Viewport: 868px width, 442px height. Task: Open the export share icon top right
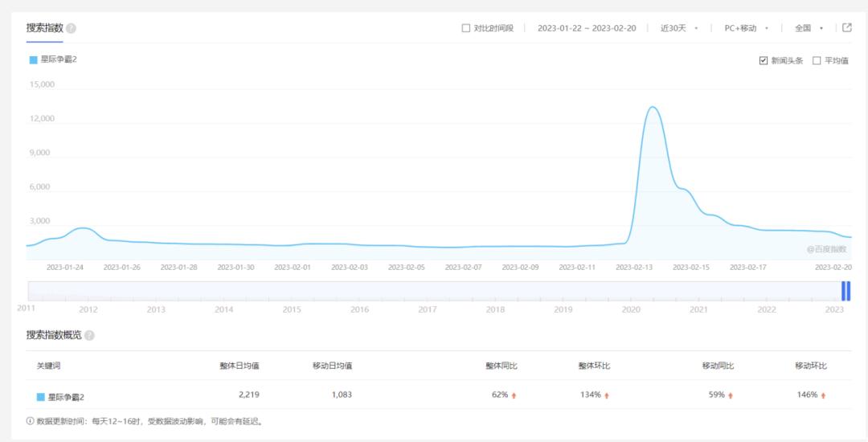(x=846, y=27)
